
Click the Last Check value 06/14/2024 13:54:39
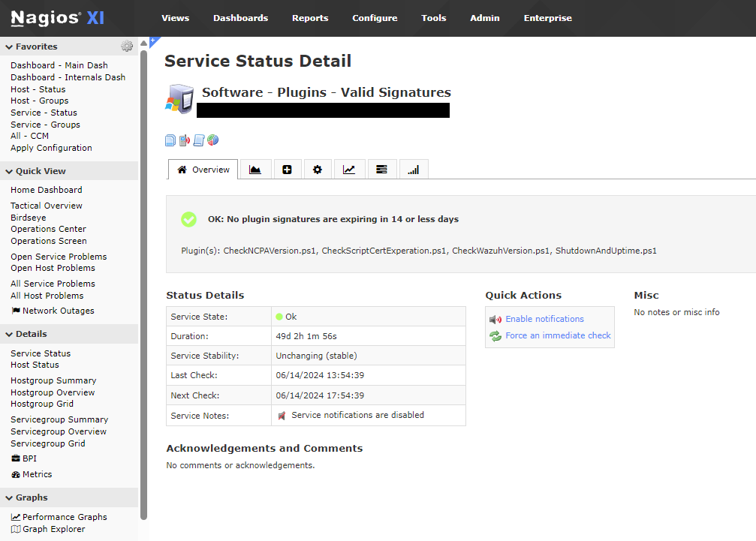320,375
